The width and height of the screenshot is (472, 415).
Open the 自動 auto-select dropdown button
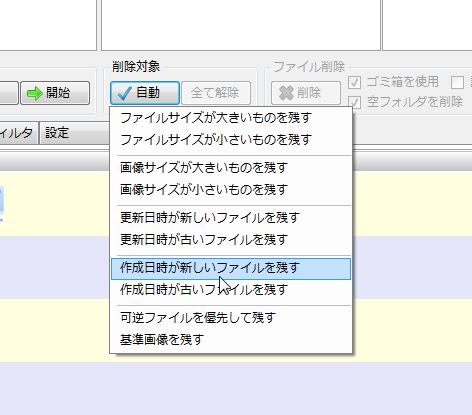point(145,93)
